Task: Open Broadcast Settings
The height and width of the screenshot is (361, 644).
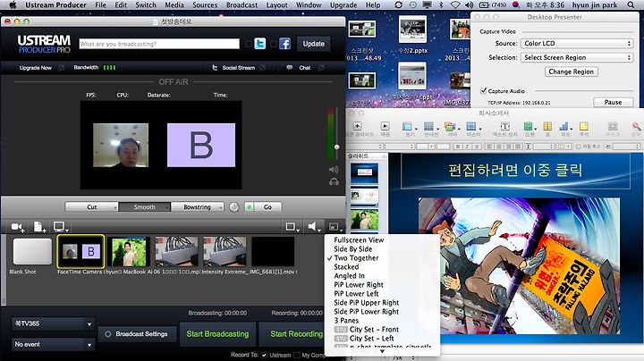Action: tap(138, 334)
